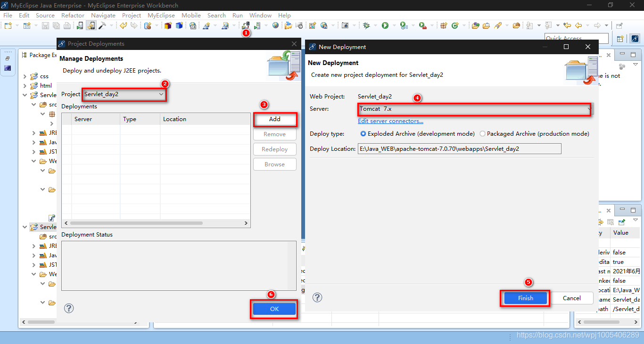Open the File menu
This screenshot has height=344, width=644.
pos(8,15)
